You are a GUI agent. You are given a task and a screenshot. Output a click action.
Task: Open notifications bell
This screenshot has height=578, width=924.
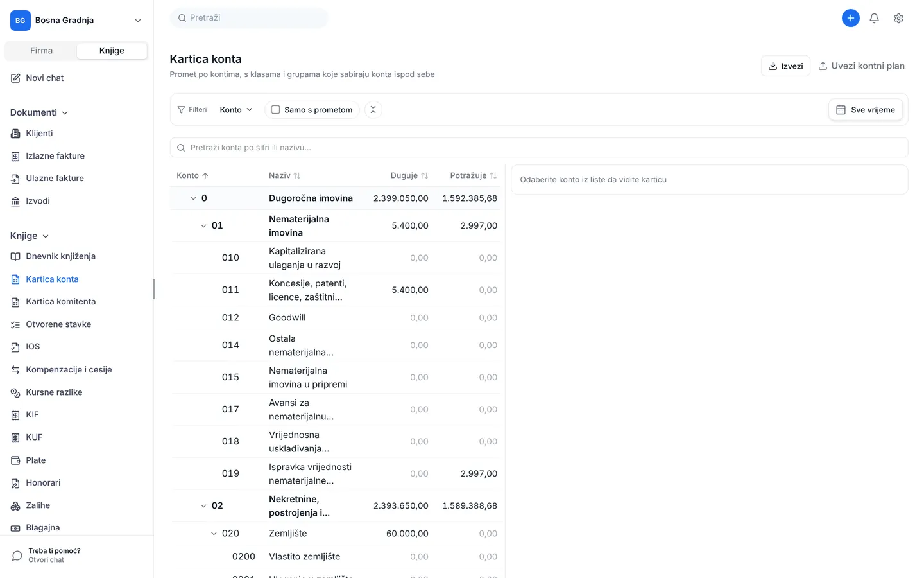pyautogui.click(x=874, y=18)
